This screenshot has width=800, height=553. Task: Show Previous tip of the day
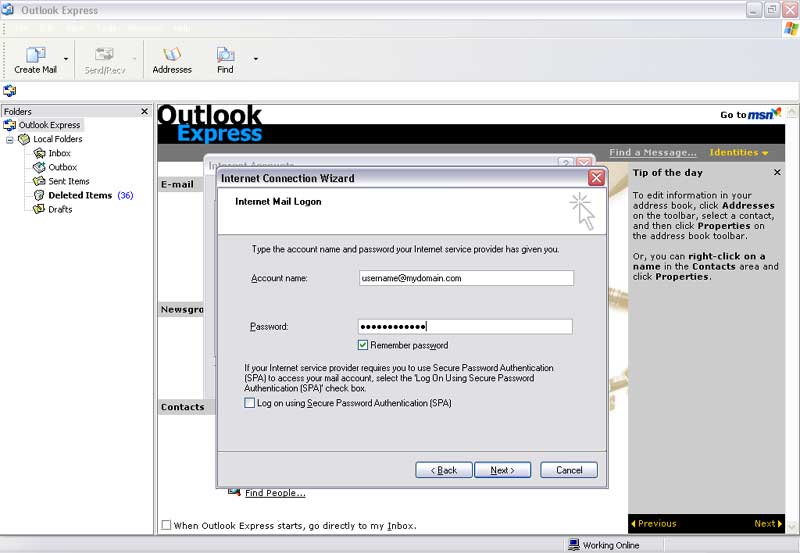[654, 524]
